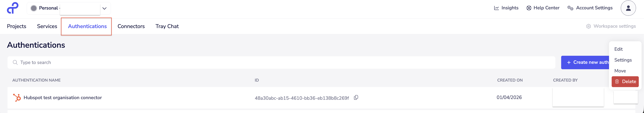Click the Help Center icon
Screen dimensions: 644x113
[529, 8]
